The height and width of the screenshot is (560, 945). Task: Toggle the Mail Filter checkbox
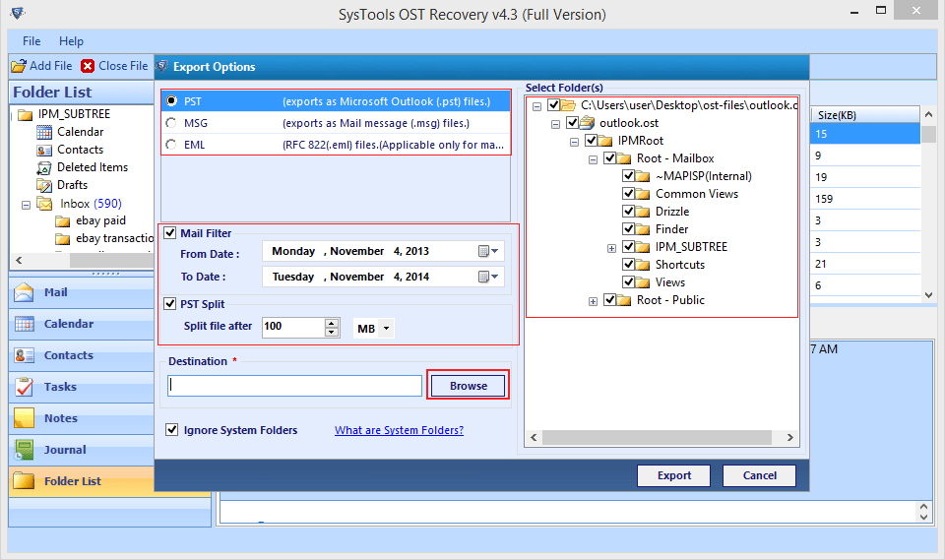[x=170, y=232]
